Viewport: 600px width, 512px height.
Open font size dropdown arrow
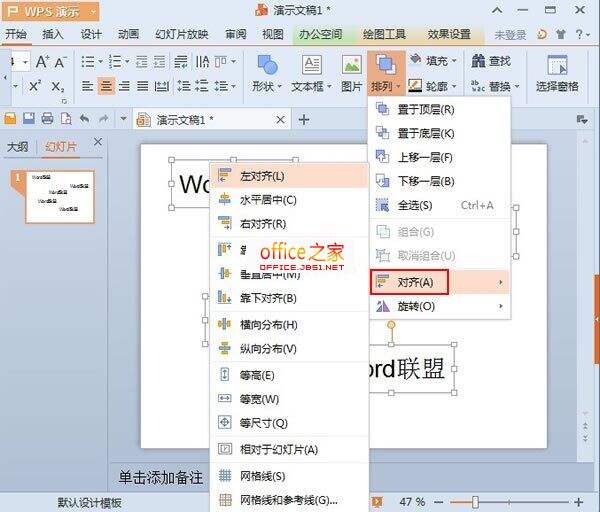25,62
